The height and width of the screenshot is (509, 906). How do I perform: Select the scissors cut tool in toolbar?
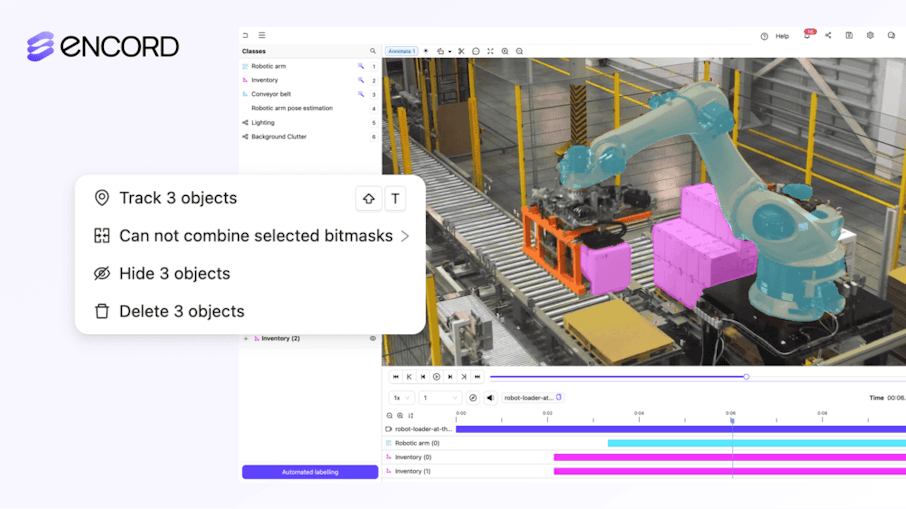pyautogui.click(x=461, y=51)
